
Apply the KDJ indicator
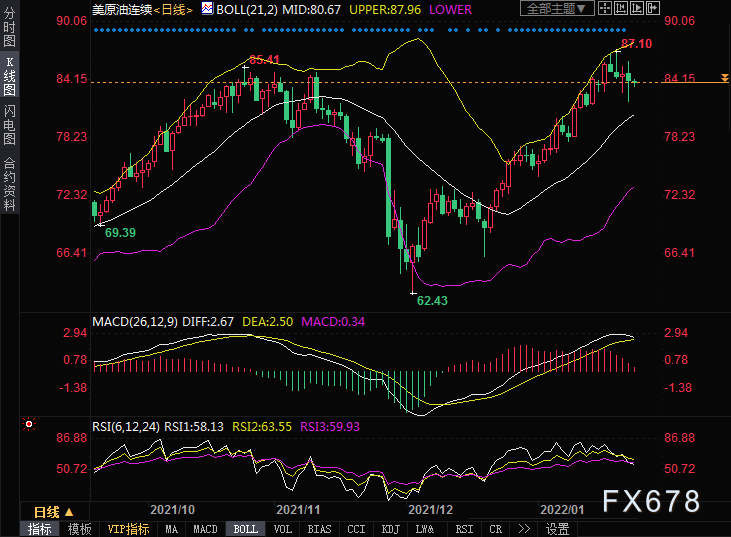[x=391, y=529]
